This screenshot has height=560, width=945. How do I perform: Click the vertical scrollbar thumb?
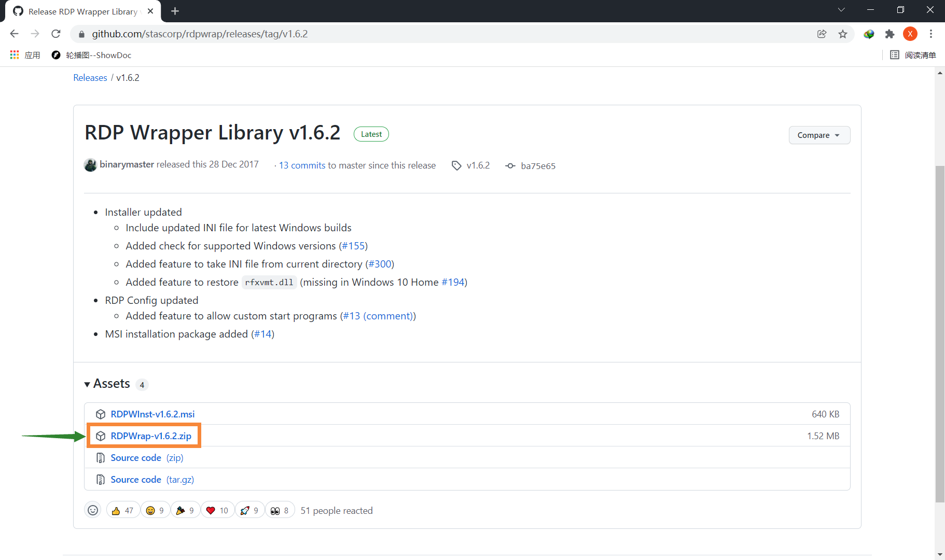tap(940, 333)
